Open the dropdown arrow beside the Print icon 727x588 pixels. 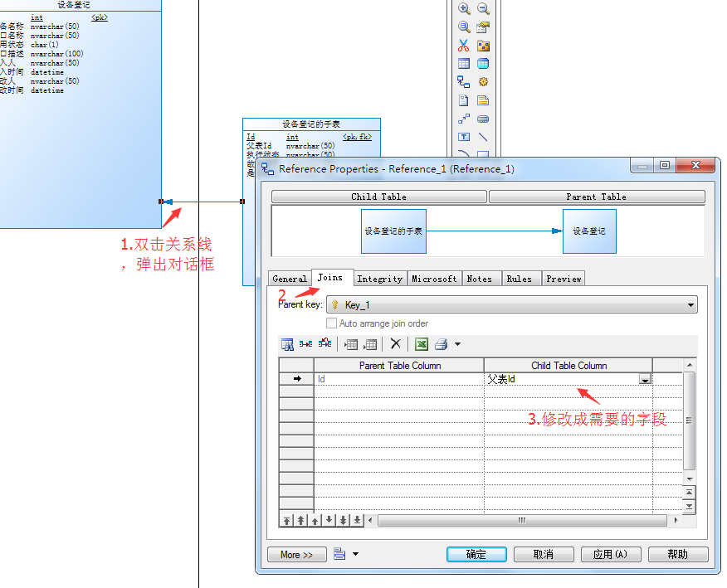click(x=457, y=344)
